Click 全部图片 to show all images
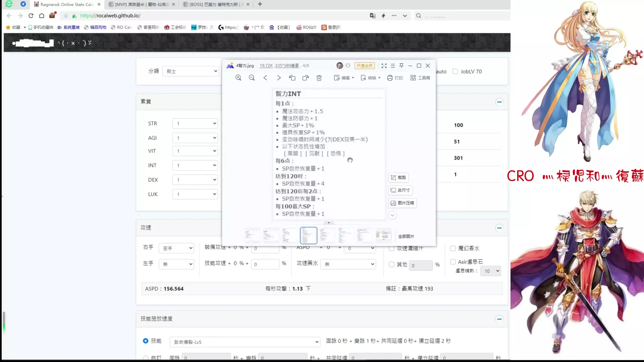The image size is (644, 362). tap(406, 236)
